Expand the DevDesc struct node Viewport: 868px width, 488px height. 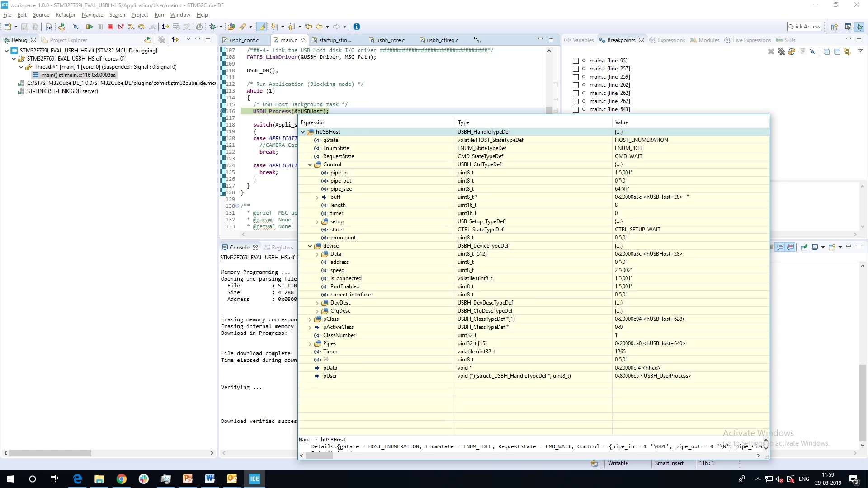coord(317,303)
